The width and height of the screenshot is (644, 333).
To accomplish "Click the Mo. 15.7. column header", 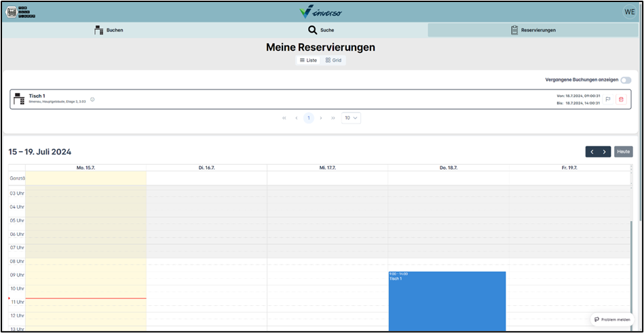I will pos(86,168).
